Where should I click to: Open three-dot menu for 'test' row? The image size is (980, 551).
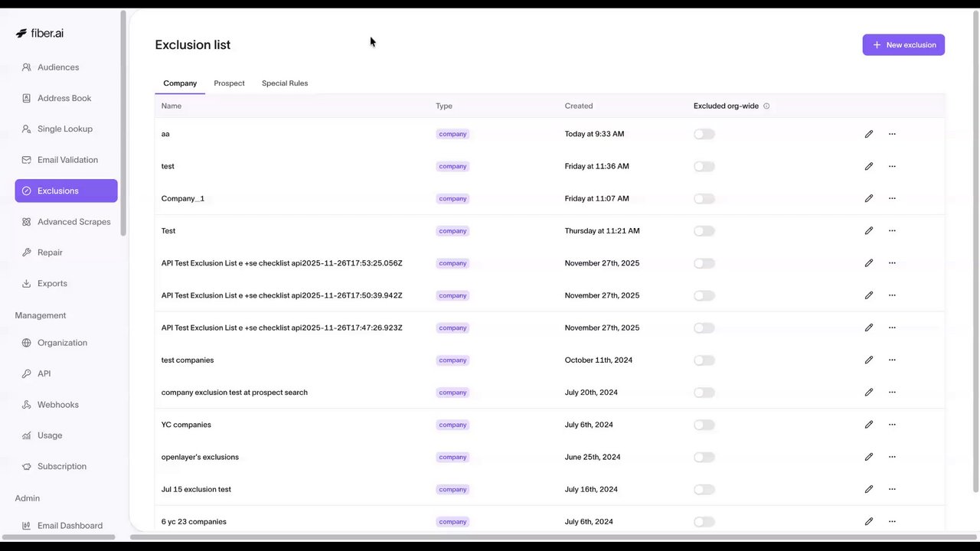pyautogui.click(x=892, y=166)
